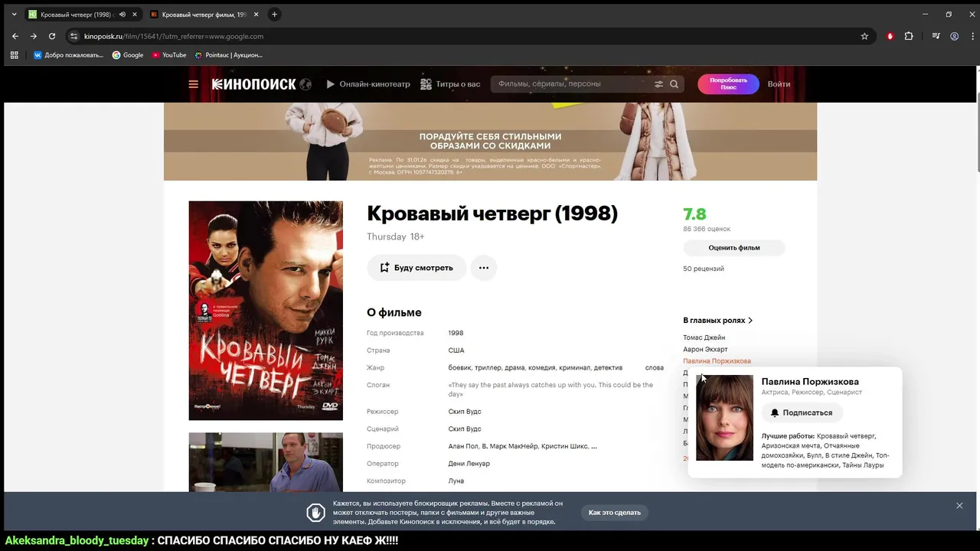
Task: Click genre драма
Action: (514, 368)
